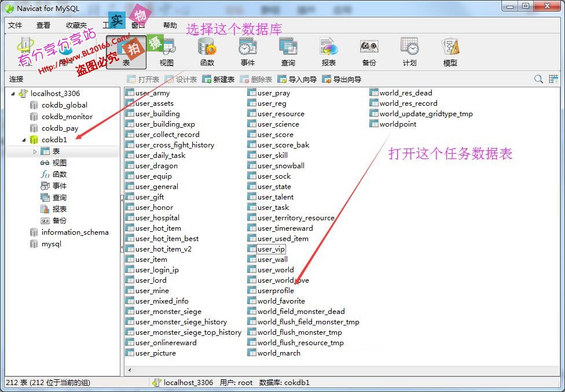Open the 模型 (Model) toolbar icon
This screenshot has width=565, height=392.
point(450,52)
